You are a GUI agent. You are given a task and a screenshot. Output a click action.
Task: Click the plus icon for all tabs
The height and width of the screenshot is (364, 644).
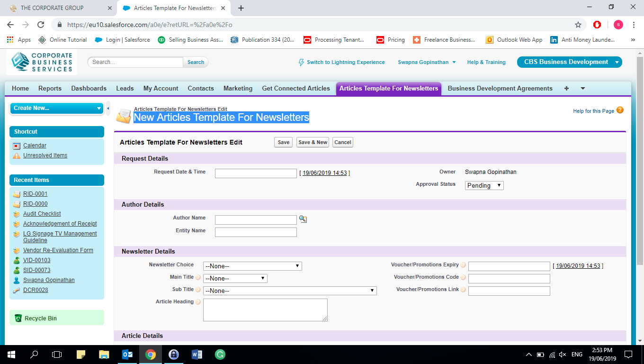566,88
